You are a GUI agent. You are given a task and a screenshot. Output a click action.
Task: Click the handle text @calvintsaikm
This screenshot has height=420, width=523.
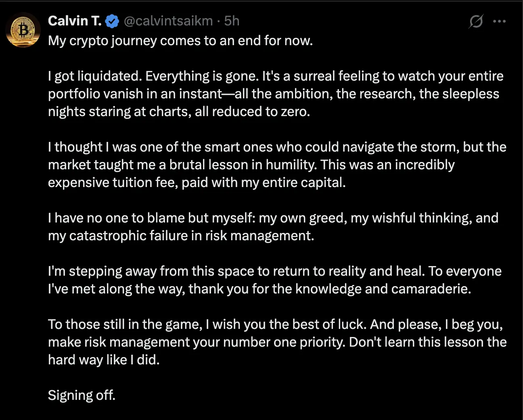click(x=170, y=21)
